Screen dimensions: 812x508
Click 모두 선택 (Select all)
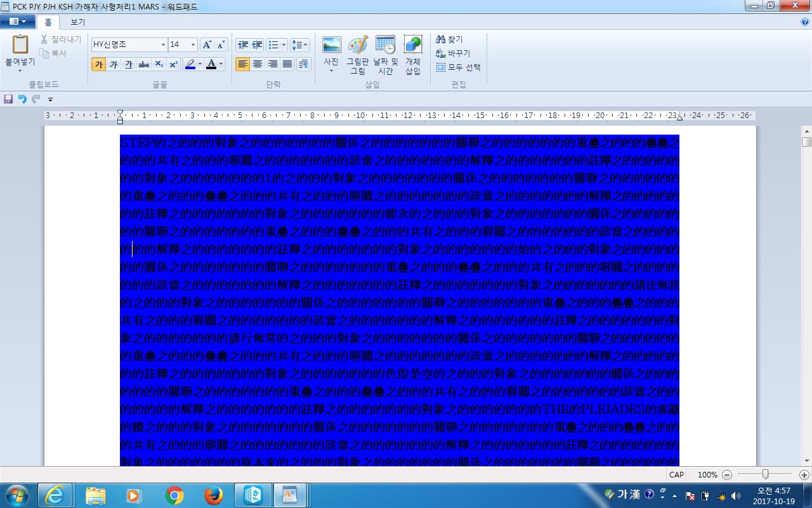[458, 67]
